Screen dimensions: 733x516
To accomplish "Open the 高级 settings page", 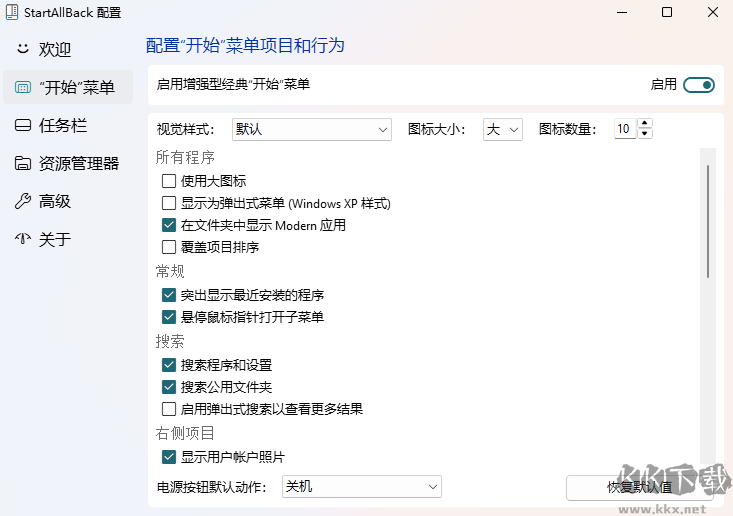I will point(54,202).
